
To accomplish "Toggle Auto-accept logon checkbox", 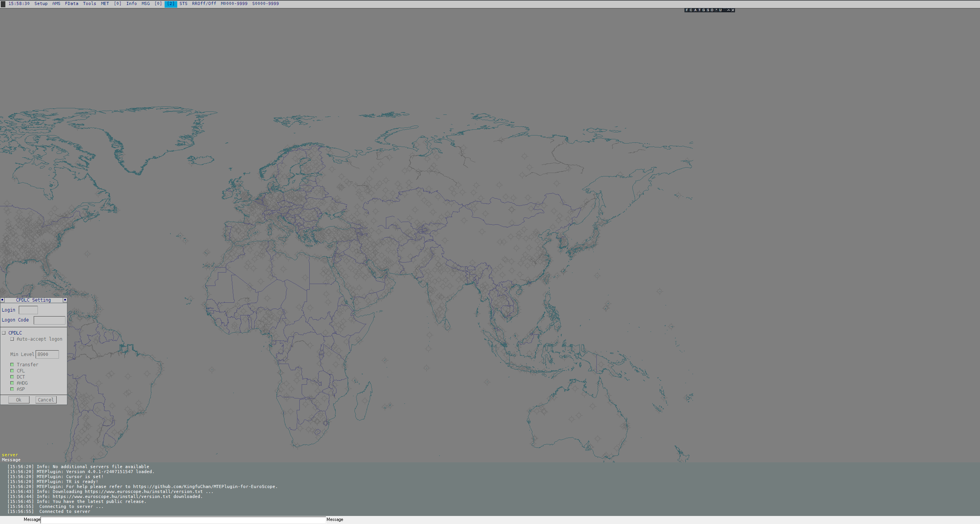I will pyautogui.click(x=12, y=339).
